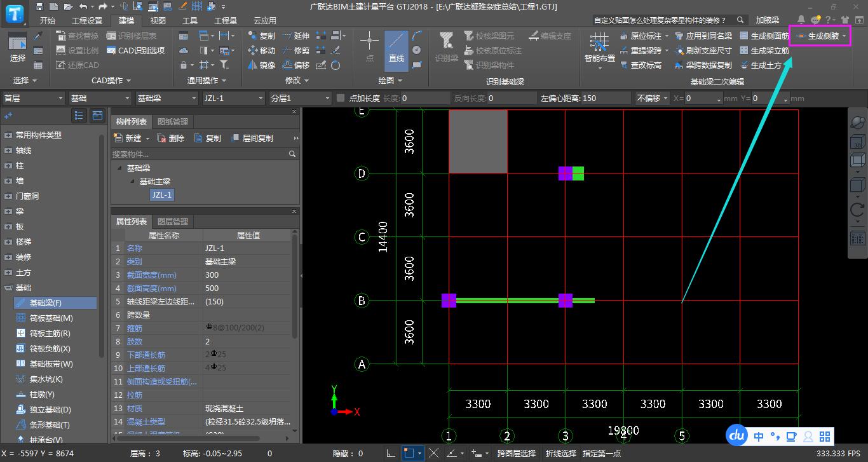868x462 pixels.
Task: Open the 基础梁 component type dropdown
Action: tap(167, 98)
